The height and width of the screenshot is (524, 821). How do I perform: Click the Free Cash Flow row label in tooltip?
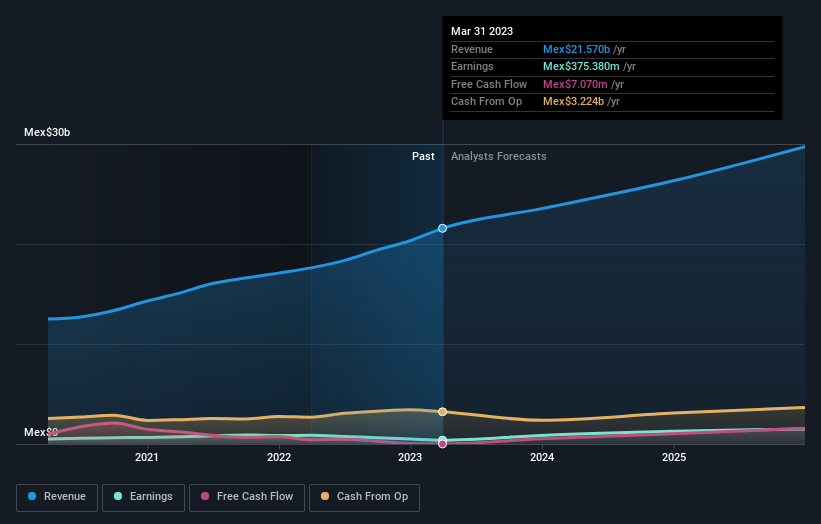click(x=489, y=84)
